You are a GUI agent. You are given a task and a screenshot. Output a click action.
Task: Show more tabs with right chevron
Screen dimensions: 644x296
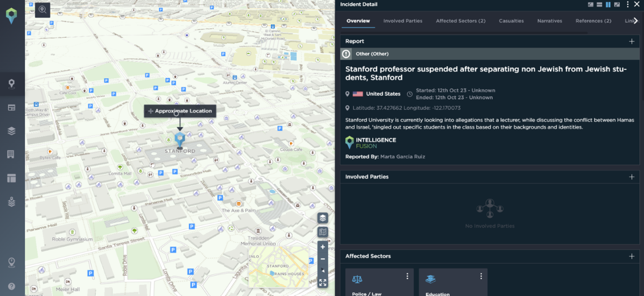(x=635, y=21)
